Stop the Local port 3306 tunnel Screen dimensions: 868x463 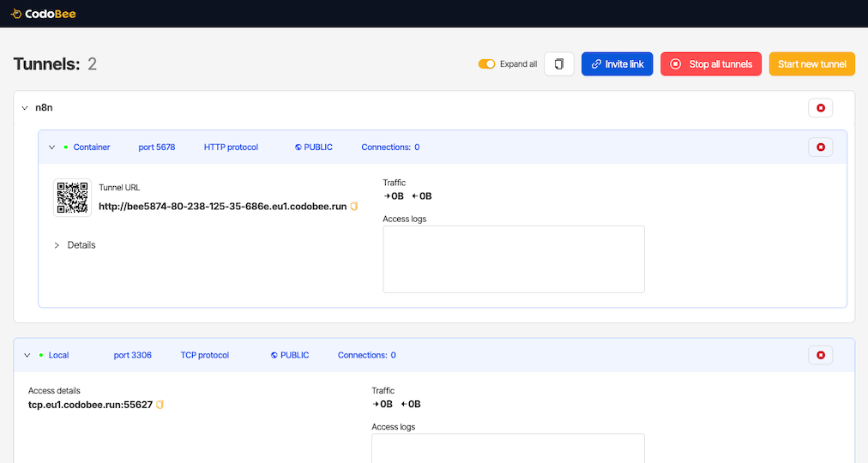click(820, 355)
